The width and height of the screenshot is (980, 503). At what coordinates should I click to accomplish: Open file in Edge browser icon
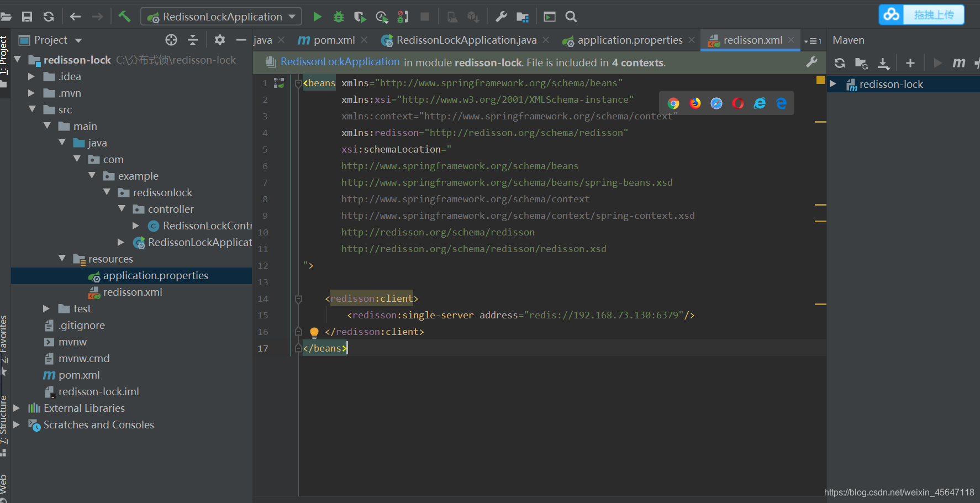(781, 103)
